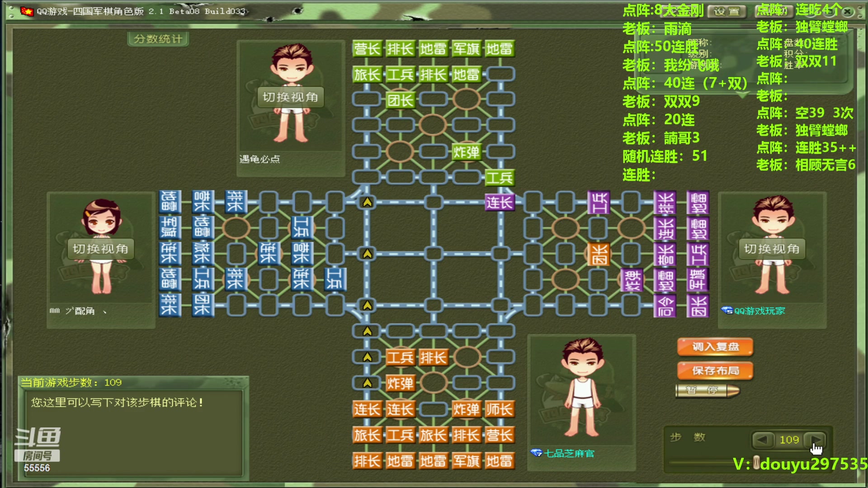
Task: Select the orange 炸弹 next to 师长
Action: pos(466,409)
